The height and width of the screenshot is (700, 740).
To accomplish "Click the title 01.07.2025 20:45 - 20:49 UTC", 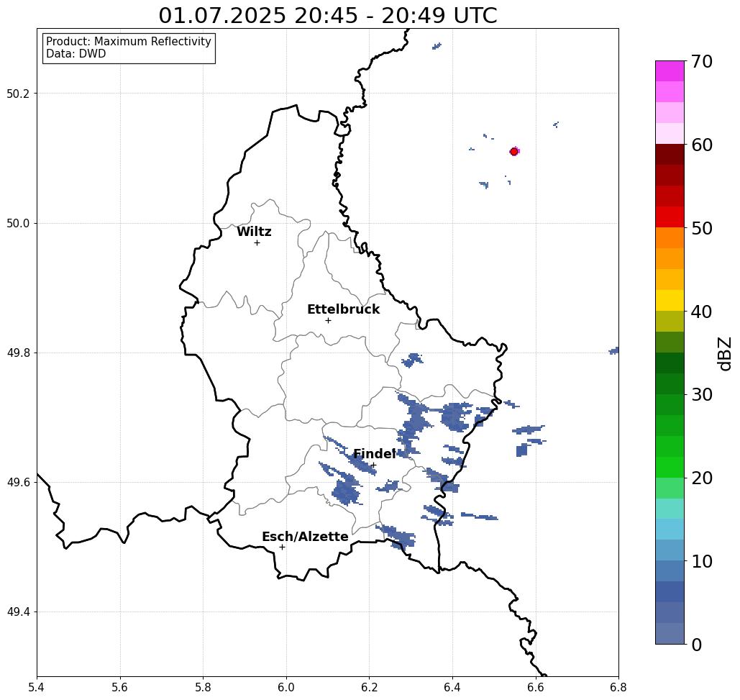I will [x=327, y=15].
